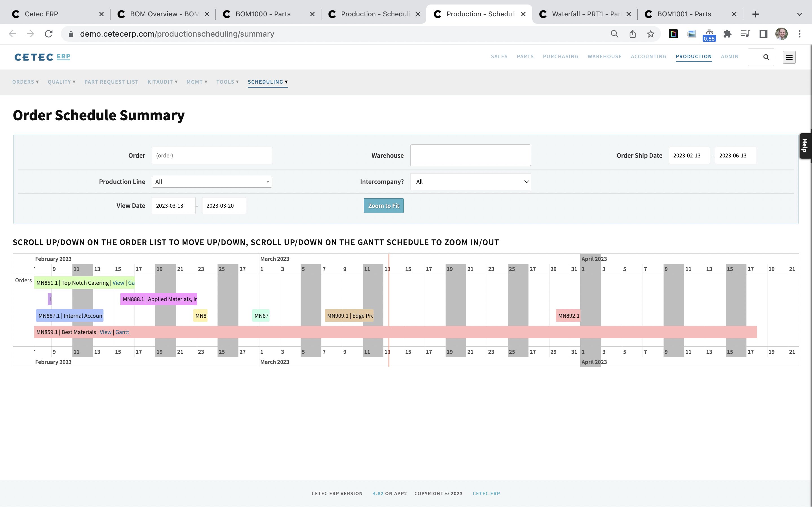This screenshot has width=812, height=507.
Task: Open Chrome extensions puzzle icon
Action: (727, 34)
